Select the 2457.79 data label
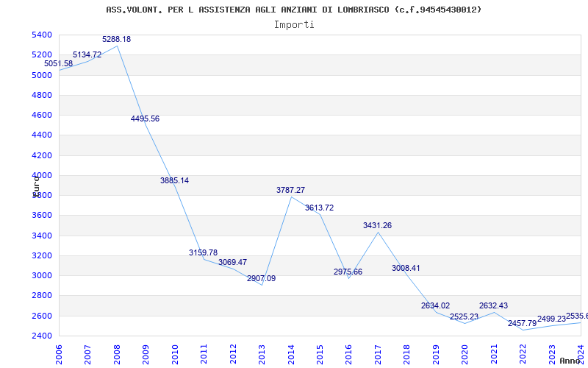588x368 pixels. pyautogui.click(x=523, y=323)
